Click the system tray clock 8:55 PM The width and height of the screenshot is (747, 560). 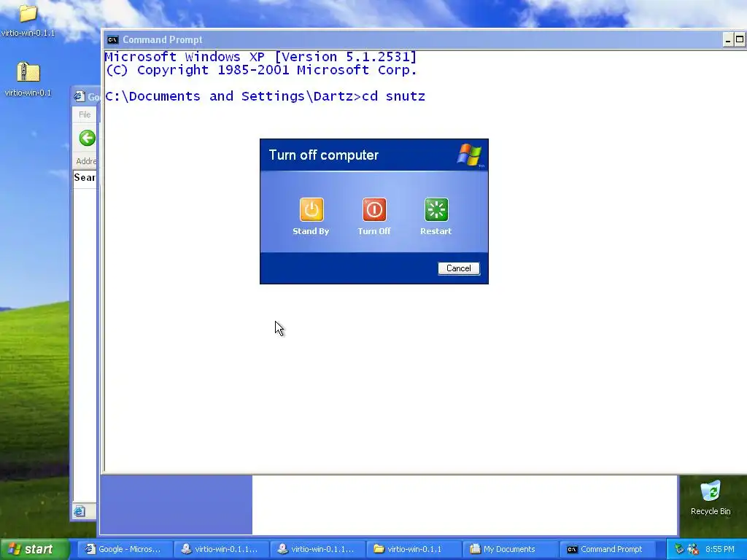point(720,549)
